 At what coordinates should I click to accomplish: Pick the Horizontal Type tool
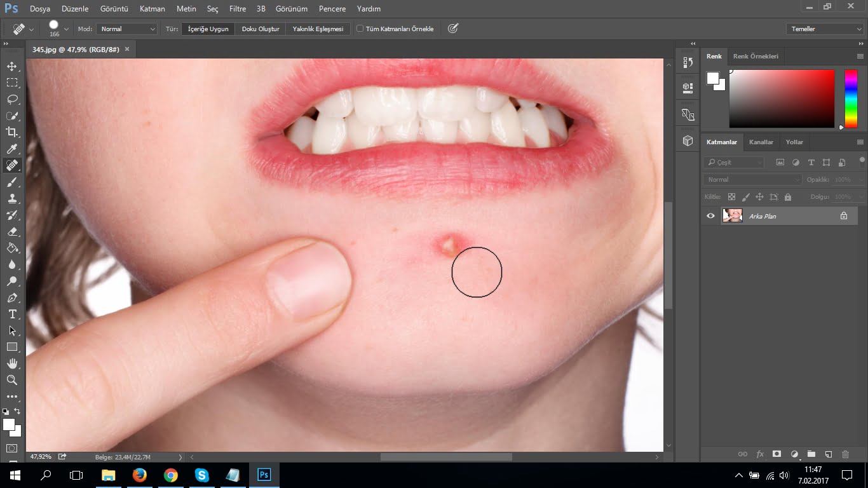pos(11,314)
